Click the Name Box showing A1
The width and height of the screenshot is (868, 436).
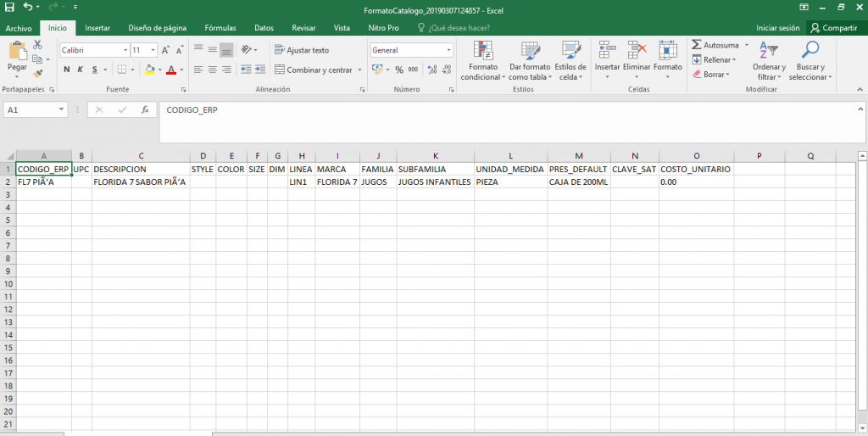(x=32, y=109)
